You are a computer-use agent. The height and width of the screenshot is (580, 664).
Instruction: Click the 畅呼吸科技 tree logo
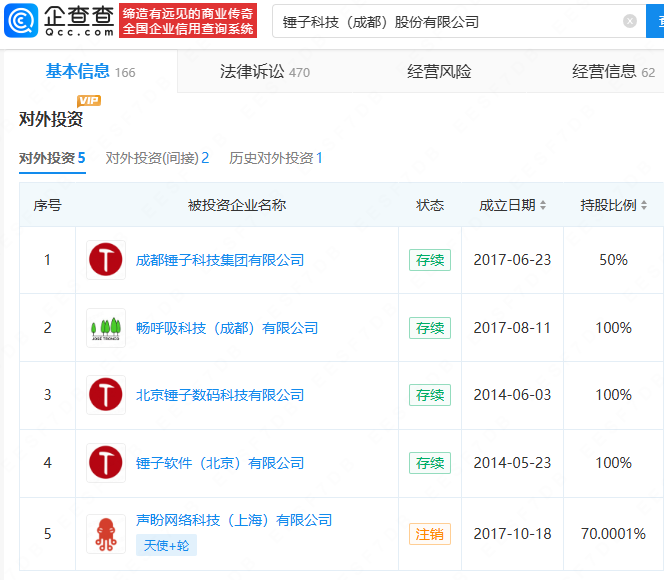(x=106, y=328)
